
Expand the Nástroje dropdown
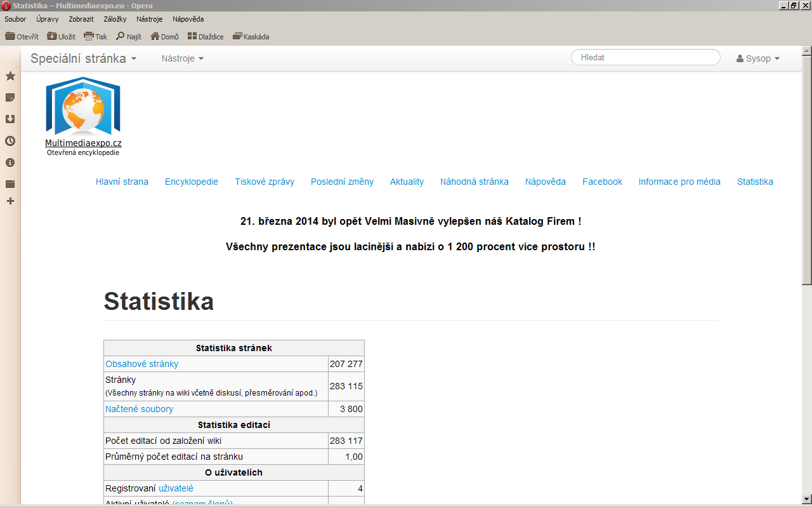click(183, 58)
